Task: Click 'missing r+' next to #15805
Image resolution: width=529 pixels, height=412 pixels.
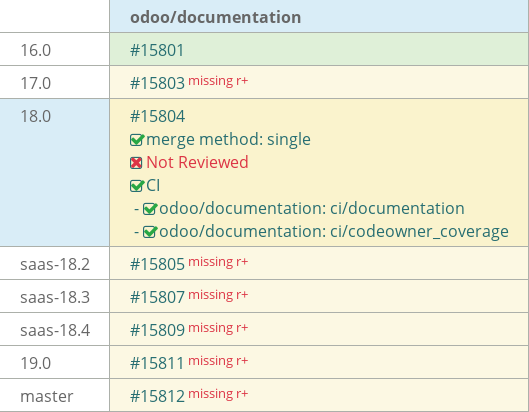Action: pyautogui.click(x=218, y=262)
